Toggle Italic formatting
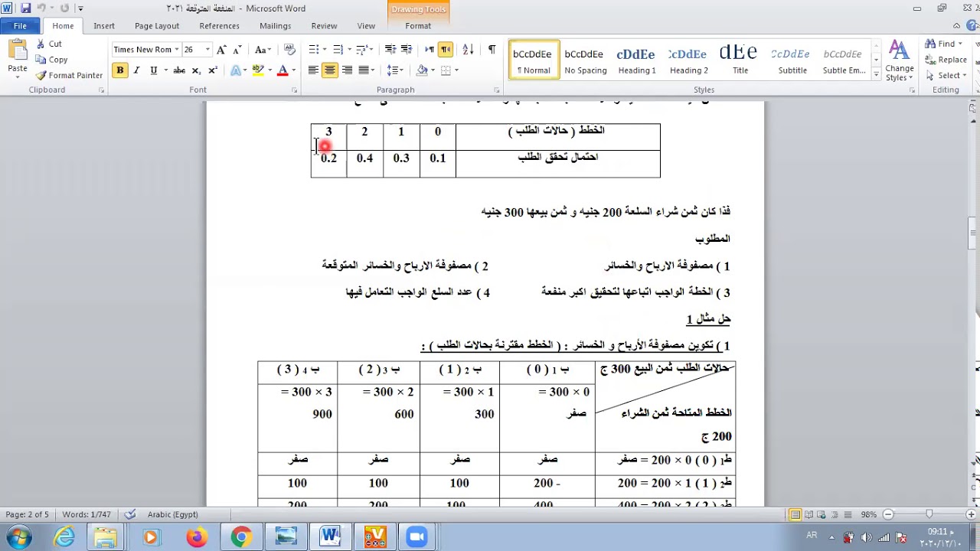This screenshot has height=551, width=980. (136, 70)
